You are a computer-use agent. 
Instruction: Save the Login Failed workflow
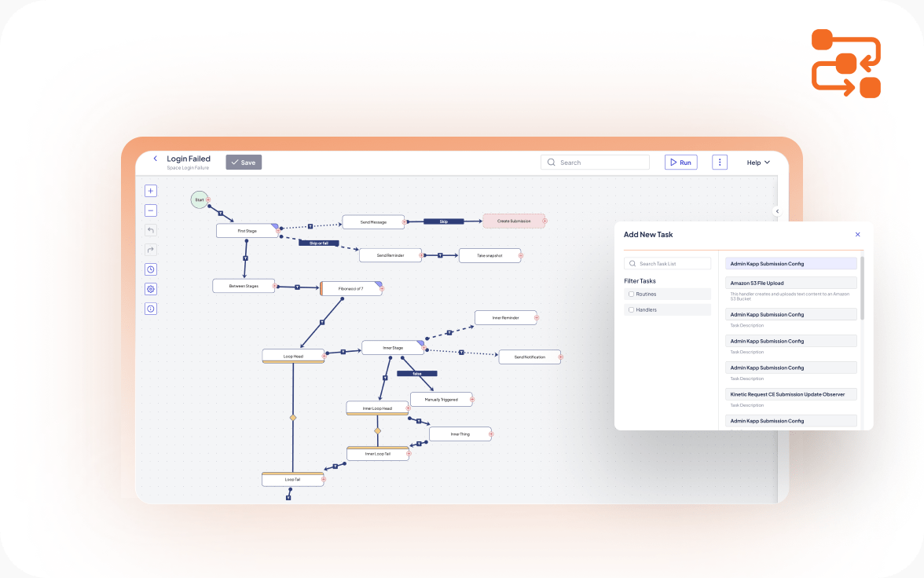coord(244,162)
